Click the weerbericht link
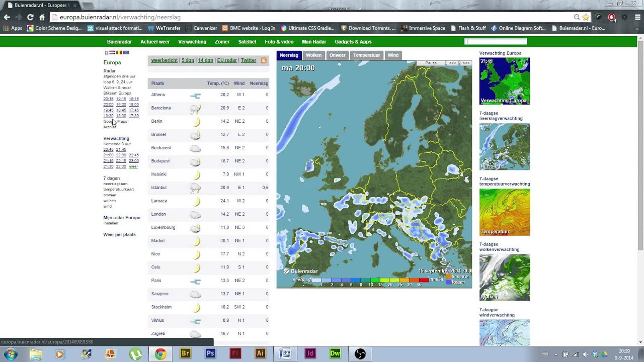The height and width of the screenshot is (362, 644). tap(165, 60)
